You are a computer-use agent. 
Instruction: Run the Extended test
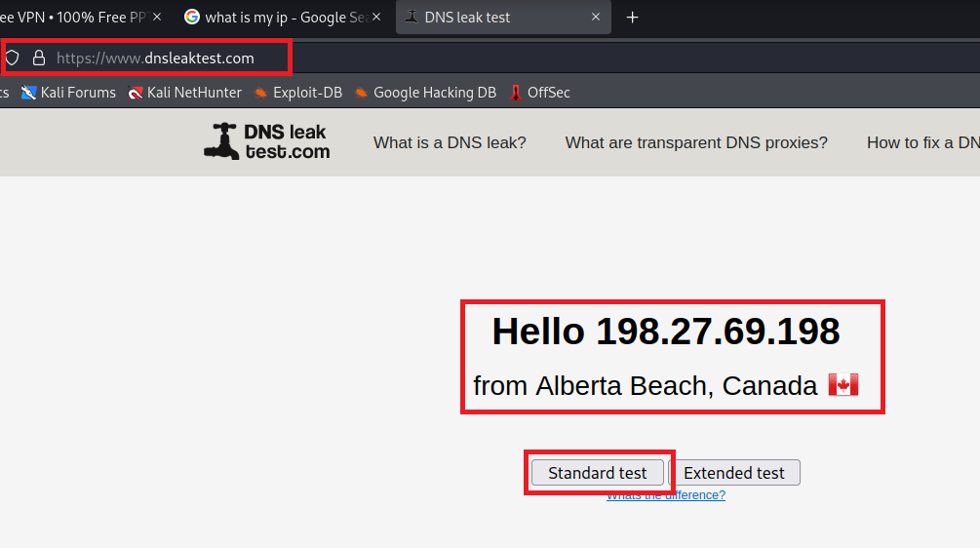pos(734,473)
